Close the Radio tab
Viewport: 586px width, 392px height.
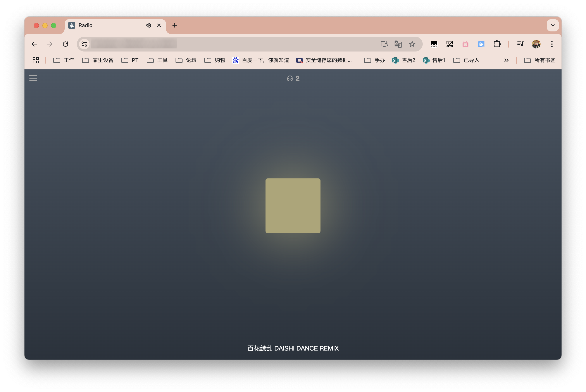[x=159, y=25]
